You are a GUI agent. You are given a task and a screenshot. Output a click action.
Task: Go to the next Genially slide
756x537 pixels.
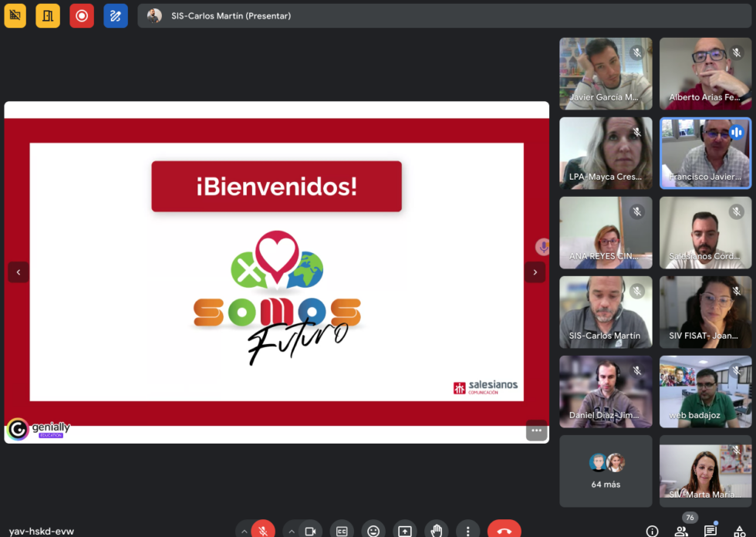[535, 272]
